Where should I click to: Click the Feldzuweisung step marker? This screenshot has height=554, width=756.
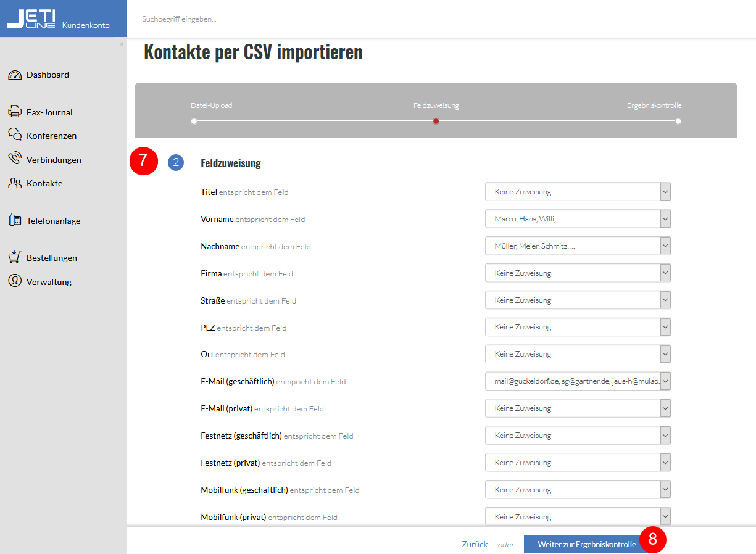(x=436, y=121)
